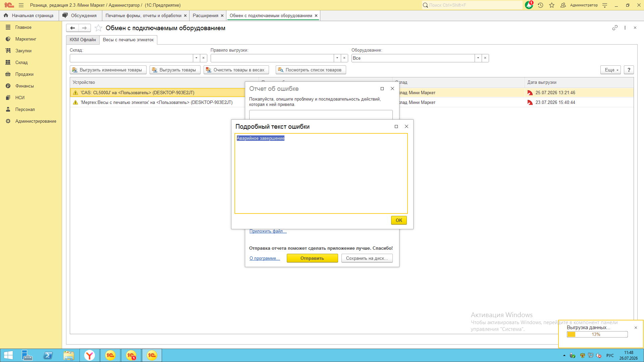Show hidden tray icons arrow

click(x=564, y=356)
